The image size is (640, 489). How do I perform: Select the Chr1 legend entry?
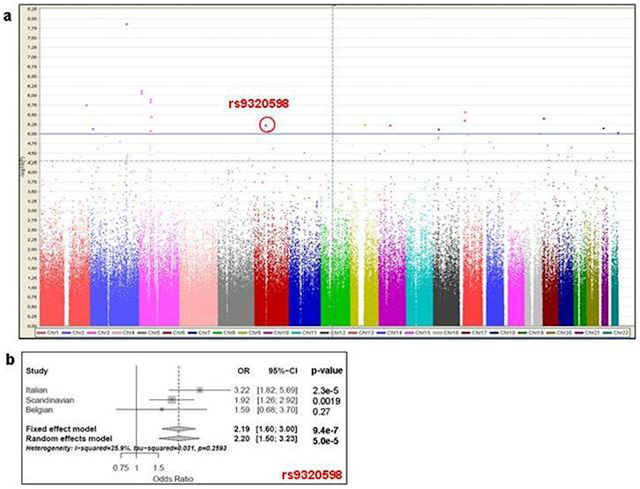pyautogui.click(x=49, y=333)
